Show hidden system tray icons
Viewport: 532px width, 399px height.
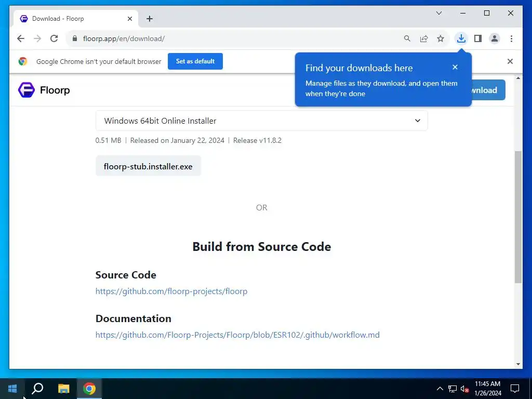[440, 389]
